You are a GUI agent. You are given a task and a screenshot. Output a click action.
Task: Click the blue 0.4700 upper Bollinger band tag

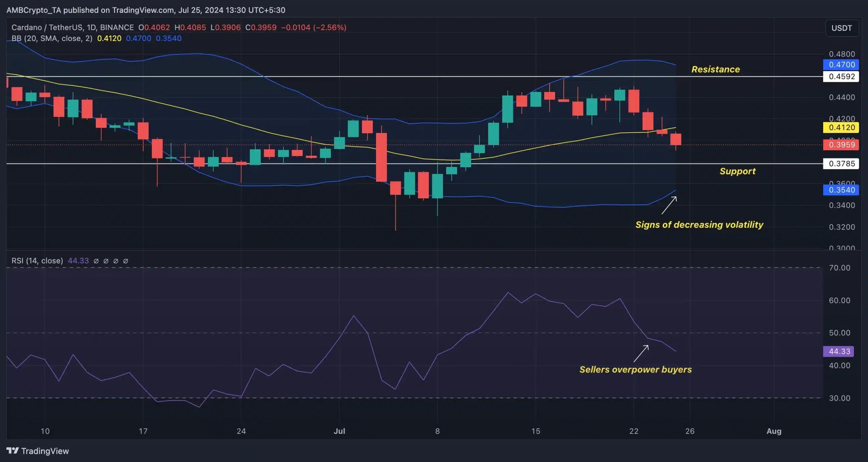point(842,65)
